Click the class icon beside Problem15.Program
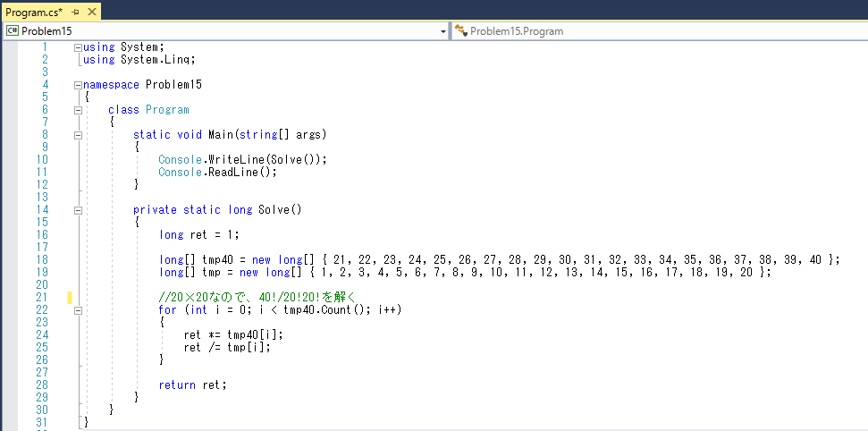This screenshot has width=868, height=431. (461, 30)
